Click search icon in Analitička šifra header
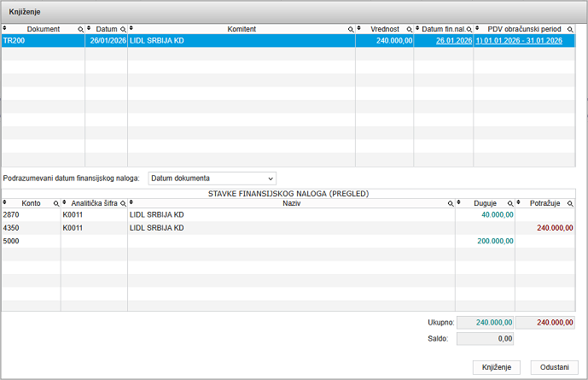The height and width of the screenshot is (380, 588). 123,203
